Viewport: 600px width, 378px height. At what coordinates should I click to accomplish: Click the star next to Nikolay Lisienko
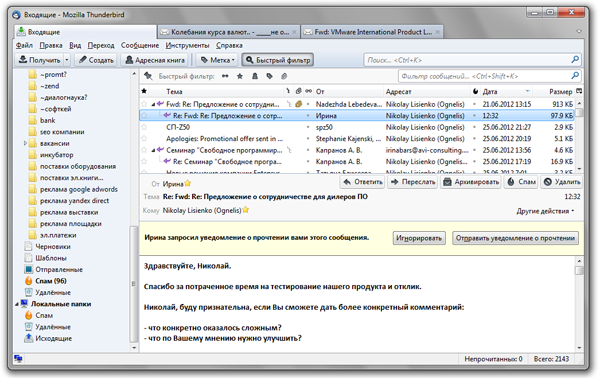tap(245, 210)
